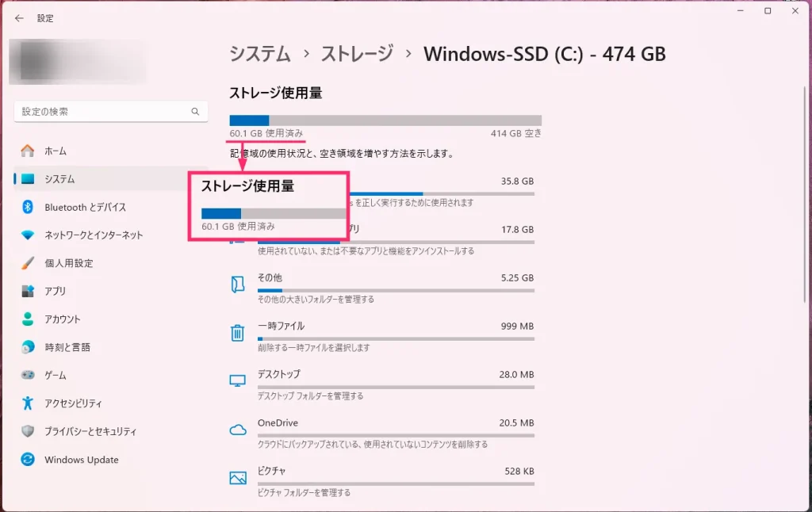Click the Accessibility figure icon
The height and width of the screenshot is (512, 812).
coord(28,403)
